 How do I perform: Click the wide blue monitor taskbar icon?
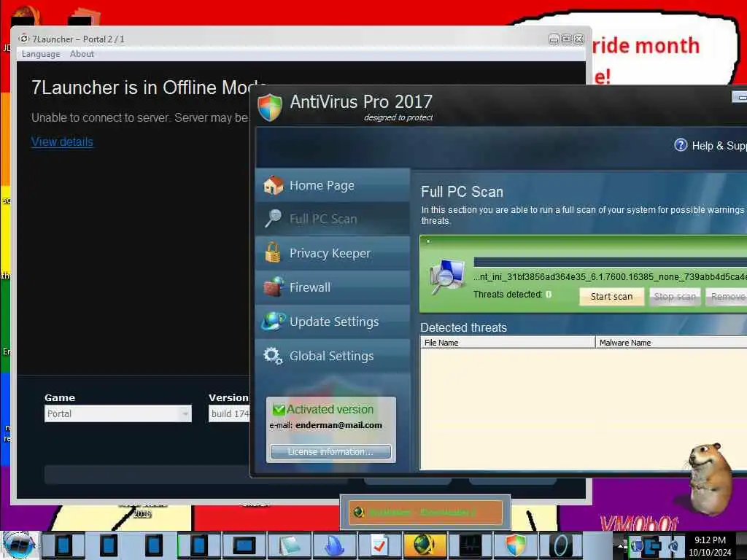[244, 545]
